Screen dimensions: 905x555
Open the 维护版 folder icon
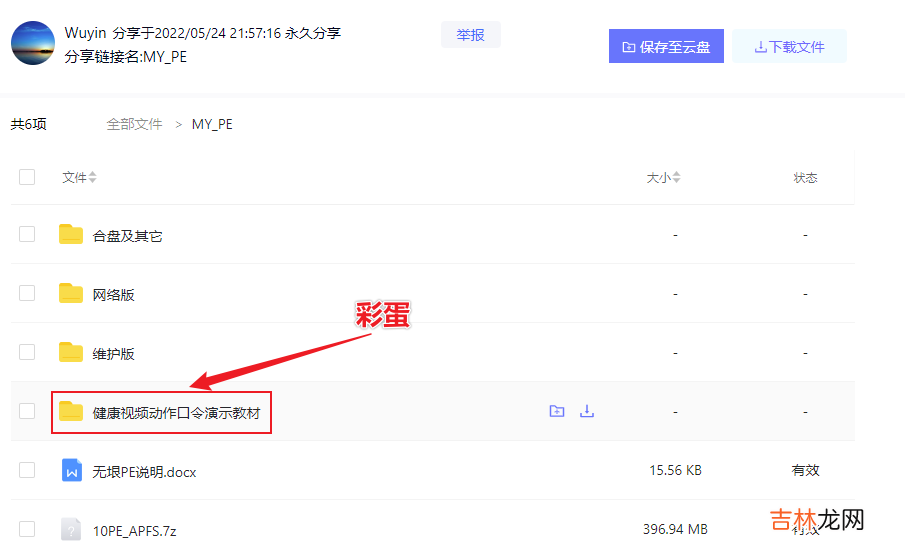[x=71, y=352]
